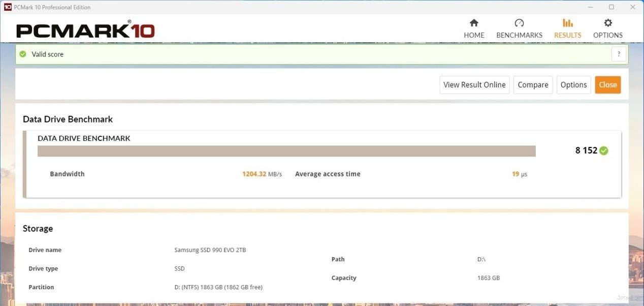Click drive name Samsung SSD 990 EVO 2TB

click(210, 250)
